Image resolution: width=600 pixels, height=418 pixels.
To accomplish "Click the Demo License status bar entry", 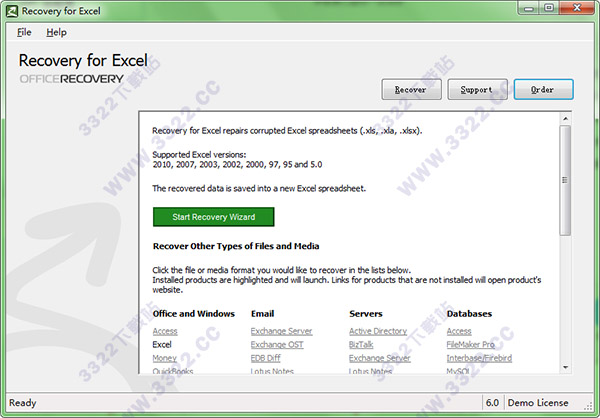I will coord(538,403).
